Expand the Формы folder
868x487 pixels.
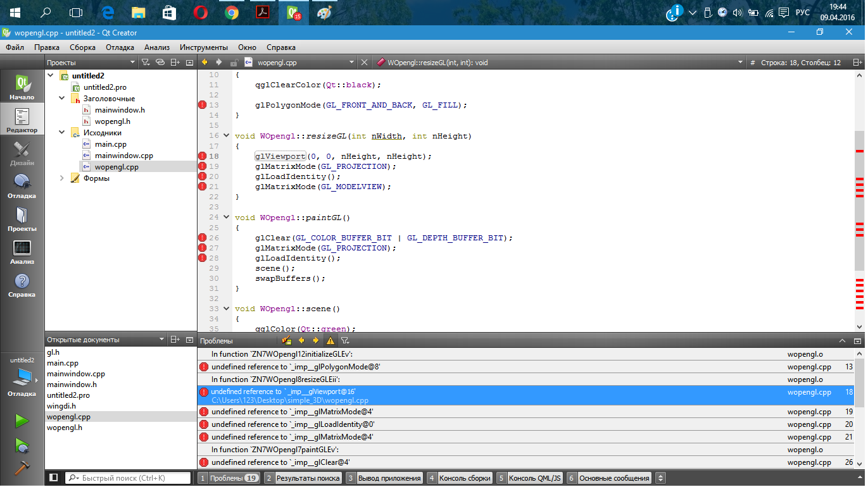click(x=62, y=178)
